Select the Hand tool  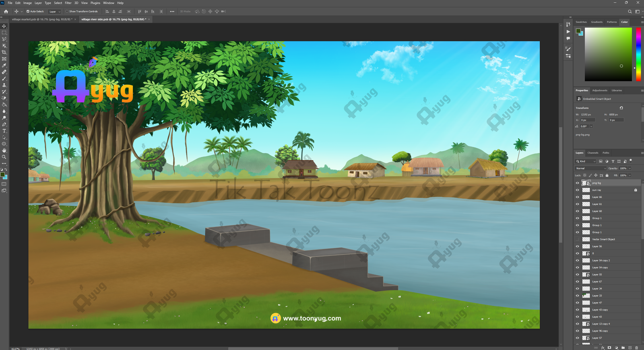pos(4,150)
